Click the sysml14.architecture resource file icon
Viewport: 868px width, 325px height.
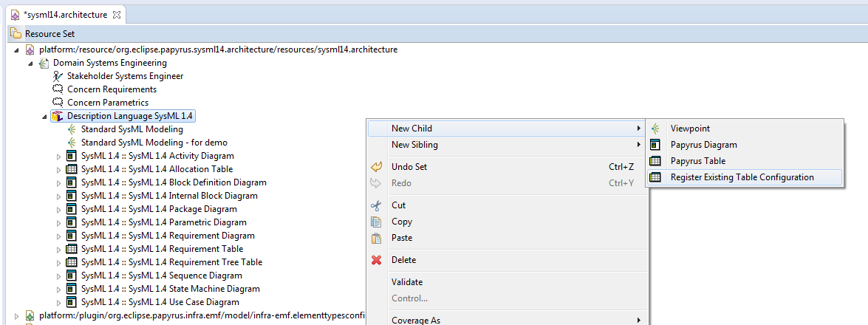coord(30,49)
